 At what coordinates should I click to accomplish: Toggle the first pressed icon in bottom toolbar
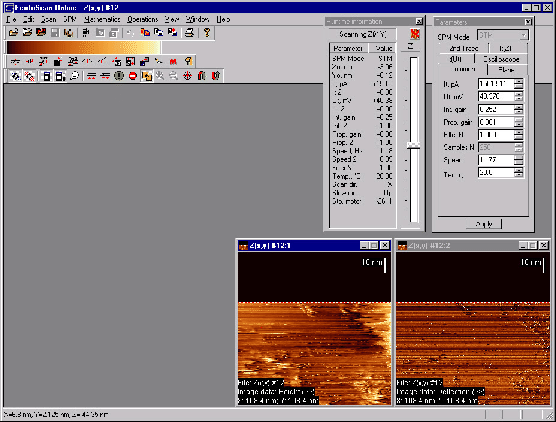coord(15,76)
